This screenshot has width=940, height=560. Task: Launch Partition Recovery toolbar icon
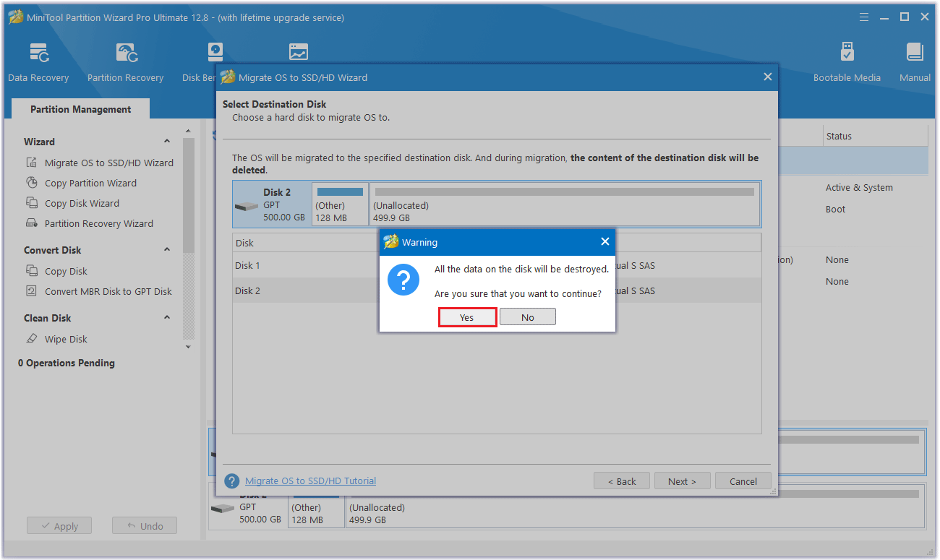[x=125, y=62]
